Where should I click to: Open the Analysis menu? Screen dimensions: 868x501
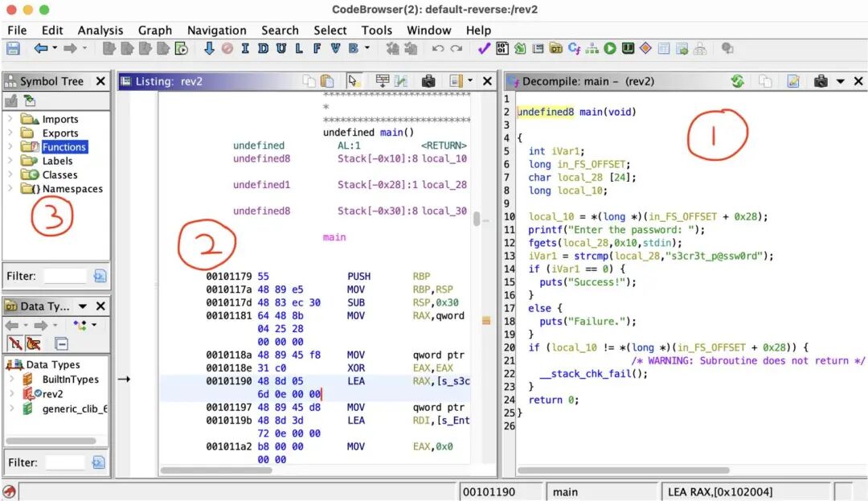pos(100,30)
